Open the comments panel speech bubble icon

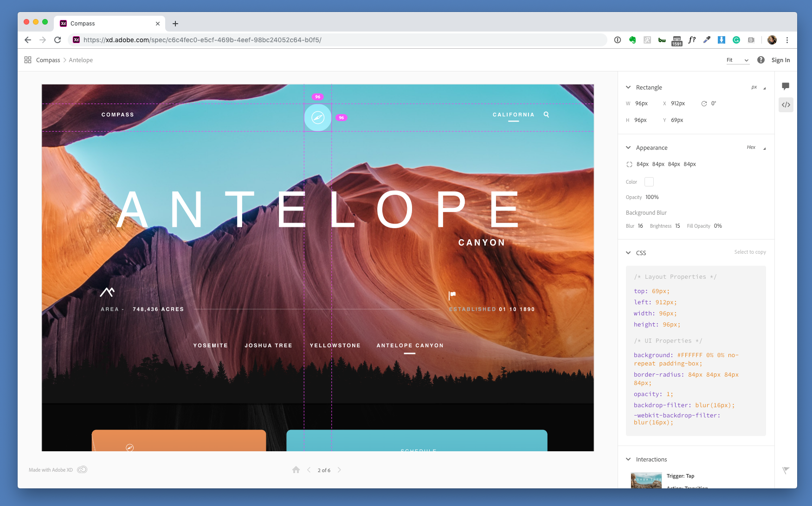click(x=786, y=86)
